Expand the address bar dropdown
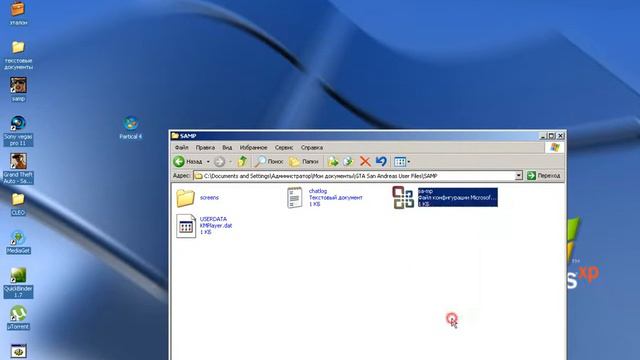This screenshot has width=640, height=360. [518, 176]
